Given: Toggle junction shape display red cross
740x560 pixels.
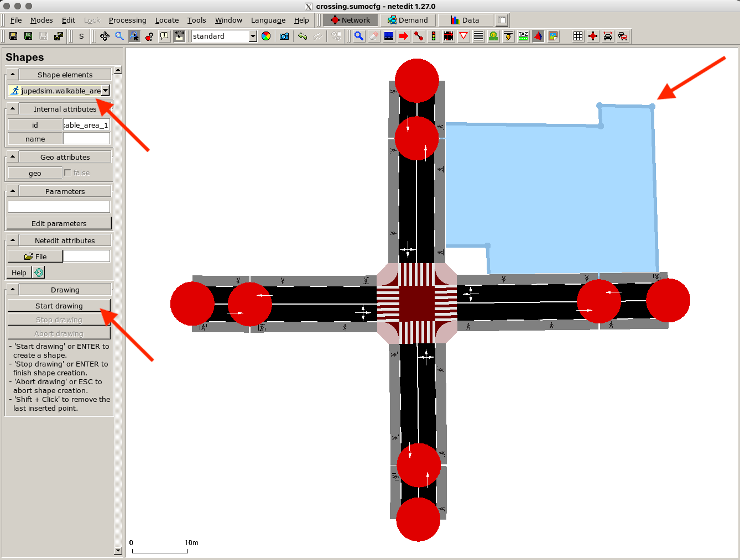Looking at the screenshot, I should 593,36.
